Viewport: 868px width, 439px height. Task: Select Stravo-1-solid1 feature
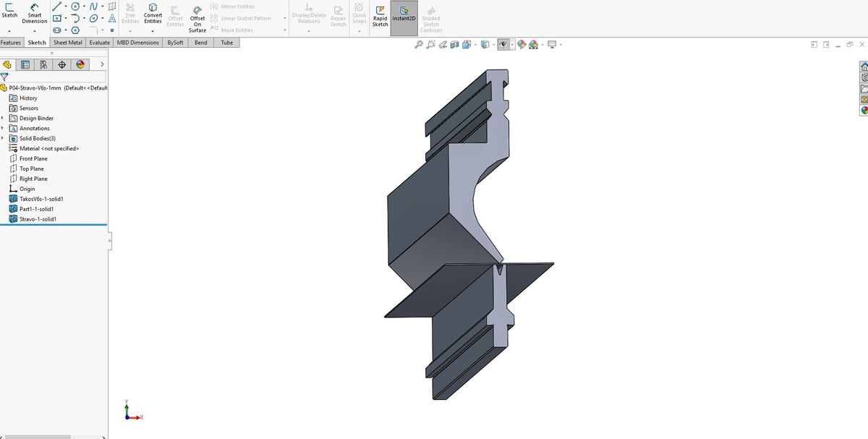(x=33, y=219)
